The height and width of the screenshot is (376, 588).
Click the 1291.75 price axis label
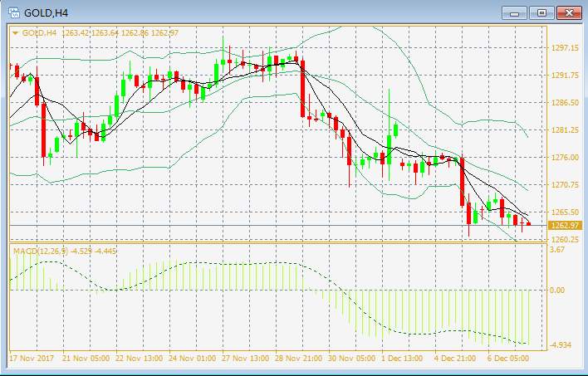pos(565,75)
